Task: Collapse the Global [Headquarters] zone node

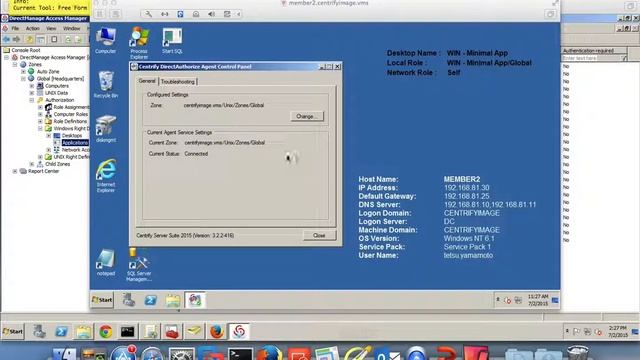Action: [x=23, y=79]
